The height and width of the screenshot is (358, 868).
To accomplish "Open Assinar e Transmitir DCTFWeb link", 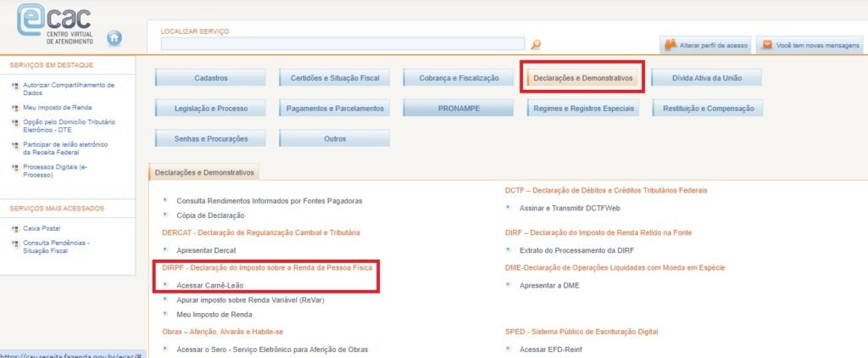I will click(570, 209).
